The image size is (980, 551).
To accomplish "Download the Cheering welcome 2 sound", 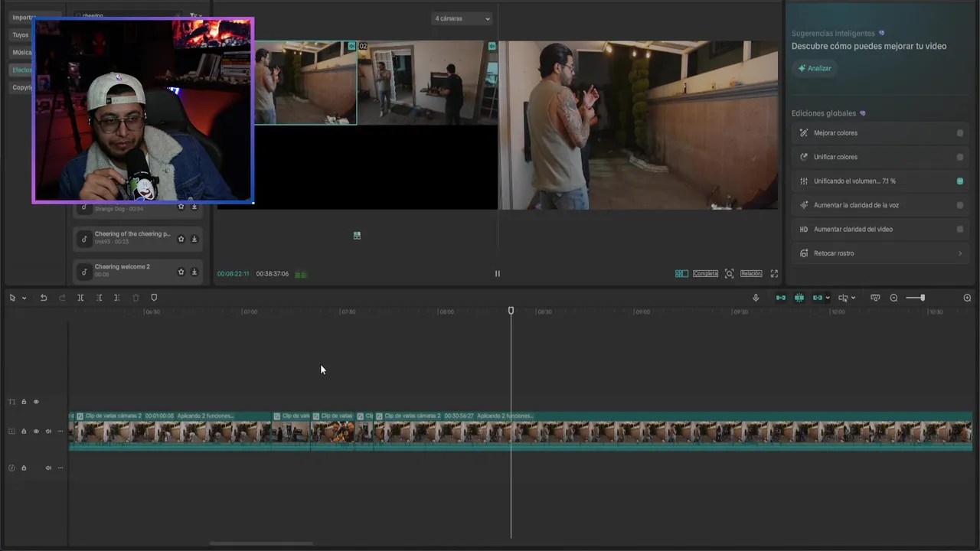I will coord(194,272).
